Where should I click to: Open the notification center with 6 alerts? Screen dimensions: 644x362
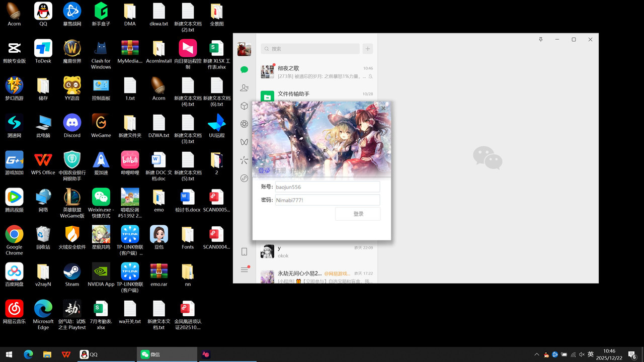click(632, 354)
